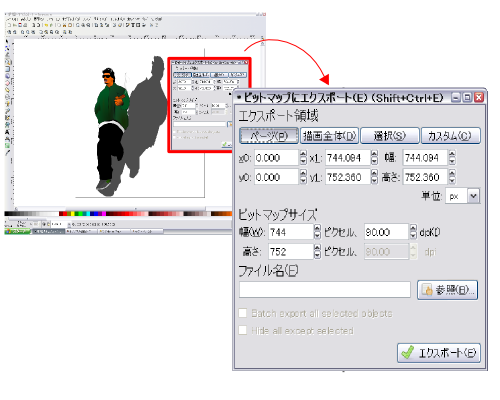Decrease 高さ 752.360 with down stepper arrow

452,181
